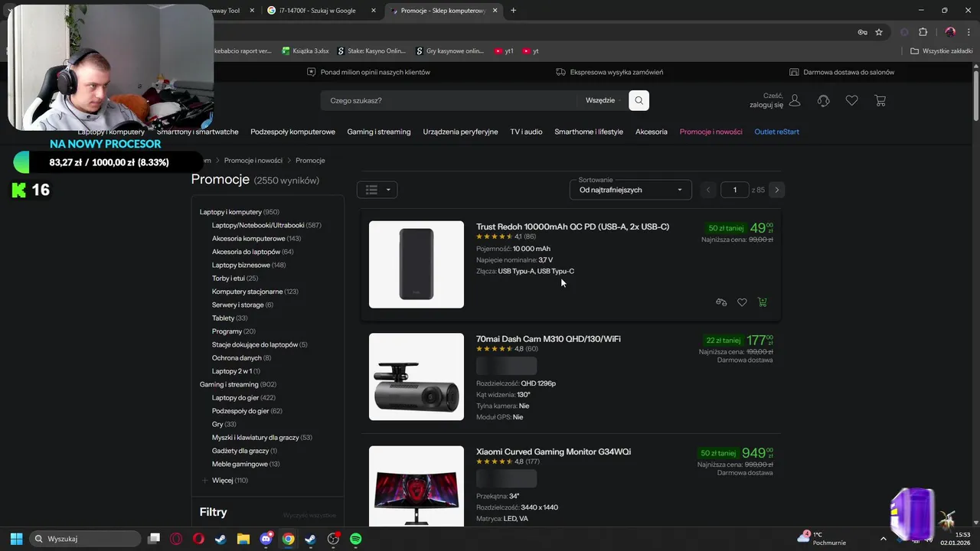Open Smarthome i lifestyle menu
The height and width of the screenshot is (551, 980).
pyautogui.click(x=589, y=132)
